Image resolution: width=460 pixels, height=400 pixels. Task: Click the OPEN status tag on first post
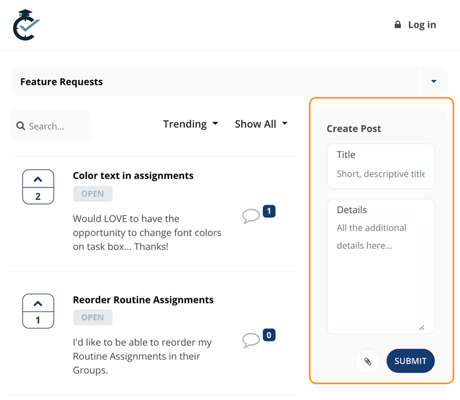click(93, 194)
